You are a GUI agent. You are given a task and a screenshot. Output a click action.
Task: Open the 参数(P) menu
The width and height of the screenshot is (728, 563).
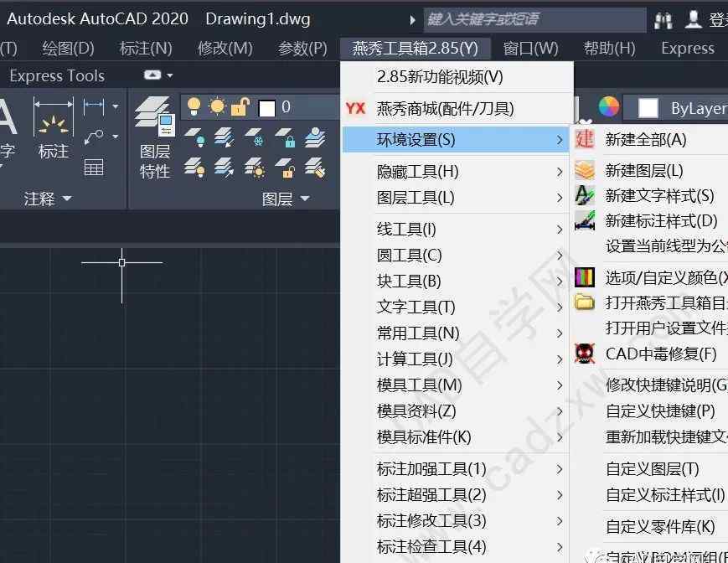302,49
